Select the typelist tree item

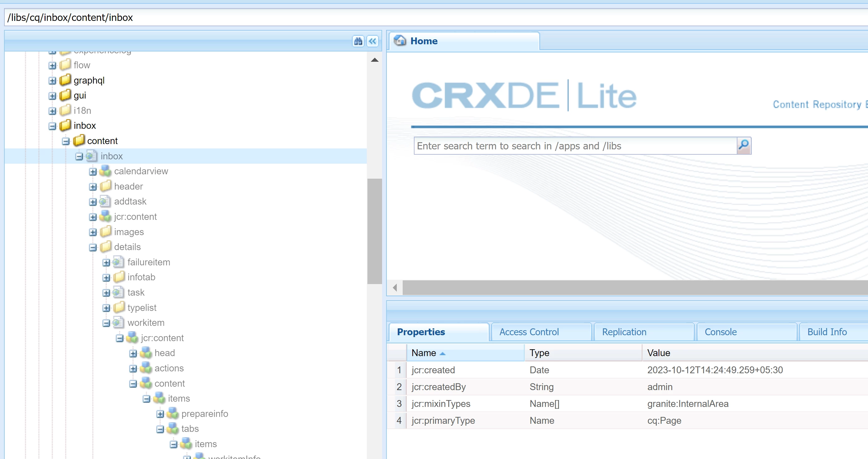click(x=142, y=307)
